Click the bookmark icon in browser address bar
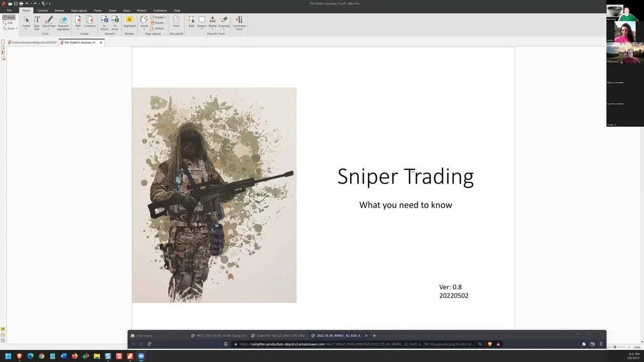The width and height of the screenshot is (644, 362). [225, 344]
